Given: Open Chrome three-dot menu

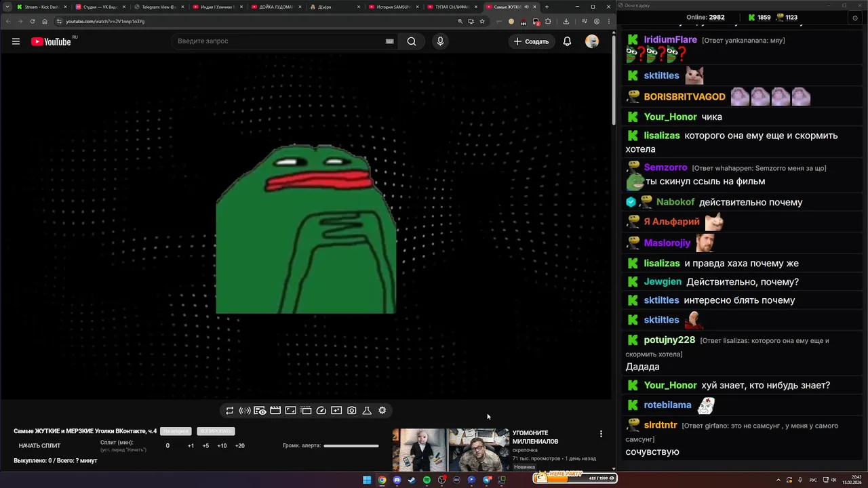Looking at the screenshot, I should pyautogui.click(x=608, y=21).
